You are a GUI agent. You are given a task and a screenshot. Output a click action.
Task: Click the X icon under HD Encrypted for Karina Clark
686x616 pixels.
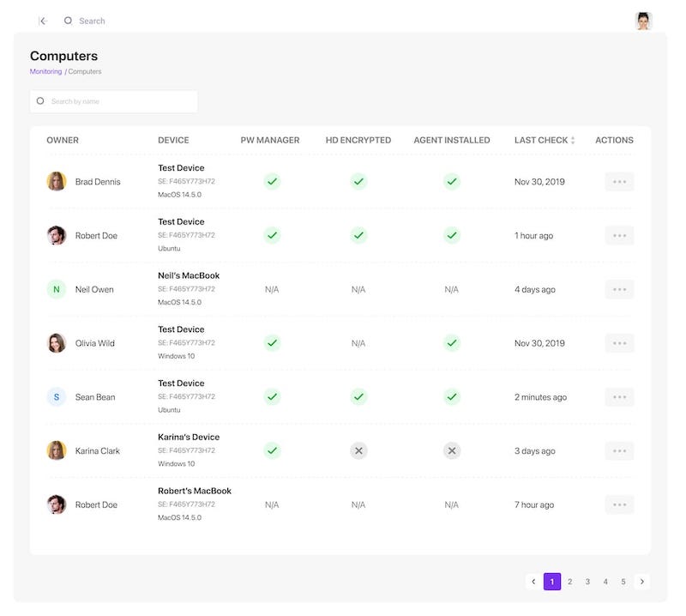point(358,450)
